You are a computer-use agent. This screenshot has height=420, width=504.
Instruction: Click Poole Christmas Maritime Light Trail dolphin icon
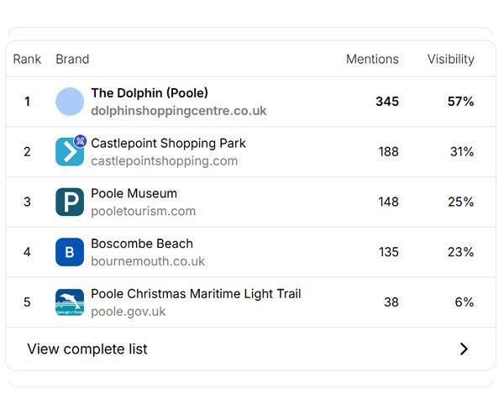[70, 302]
